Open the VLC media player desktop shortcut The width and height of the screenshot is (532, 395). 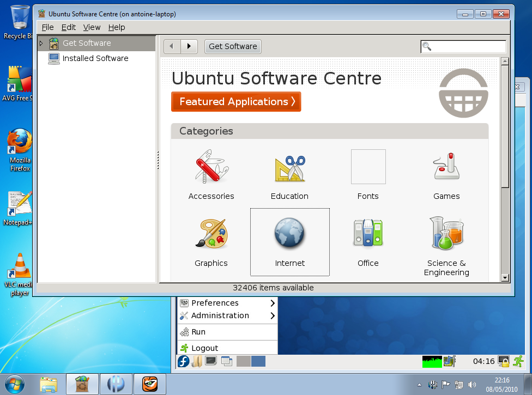click(x=20, y=275)
